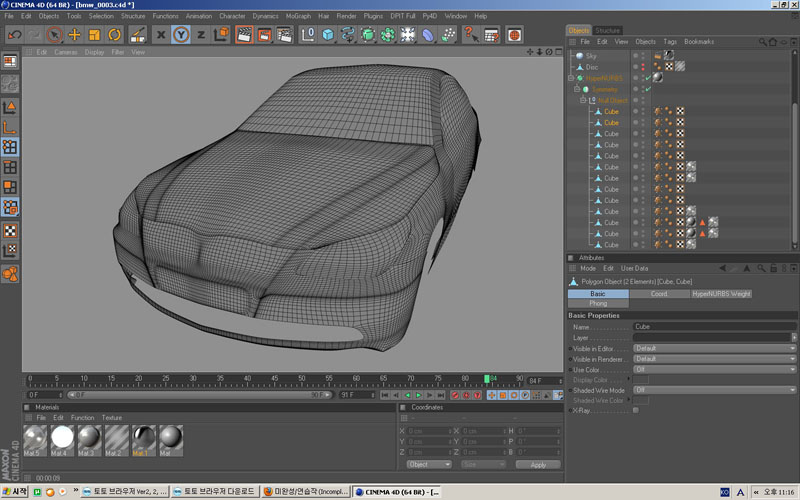
Task: Add a Cube primitive object
Action: click(328, 35)
